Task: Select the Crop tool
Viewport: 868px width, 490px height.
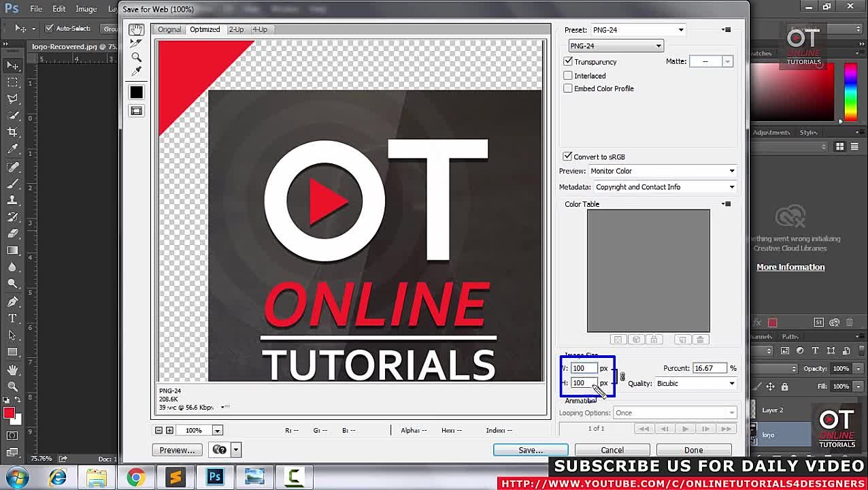Action: [13, 132]
